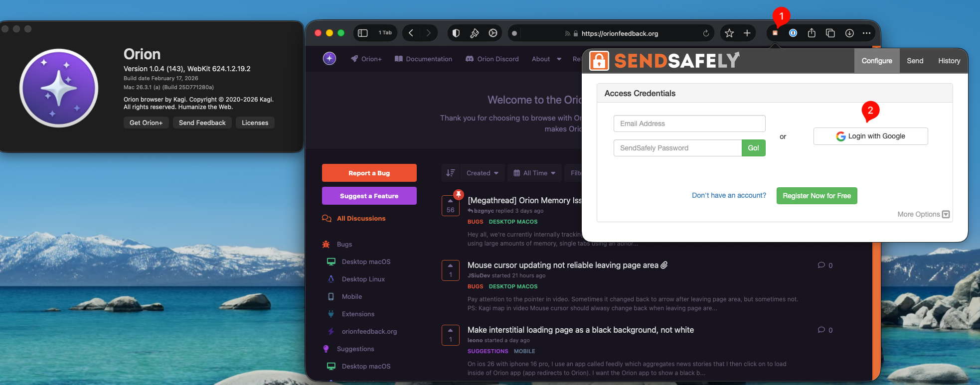This screenshot has height=385, width=980.
Task: Toggle the sidebar panel button
Action: 363,33
